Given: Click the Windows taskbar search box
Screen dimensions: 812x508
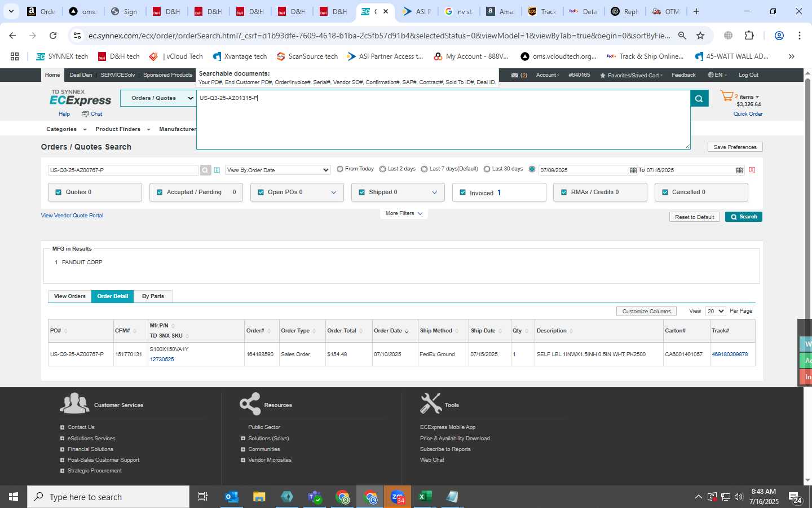Looking at the screenshot, I should (108, 497).
